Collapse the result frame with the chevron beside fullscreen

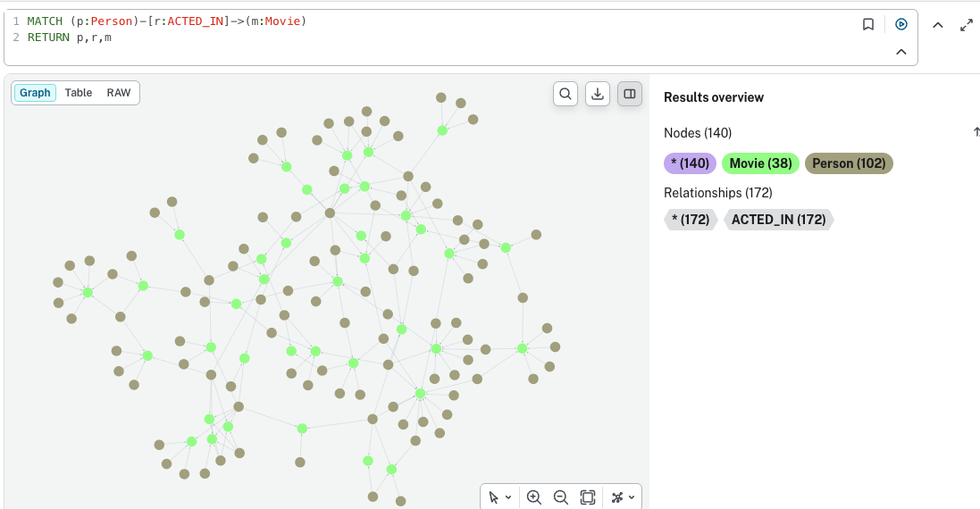[x=937, y=25]
